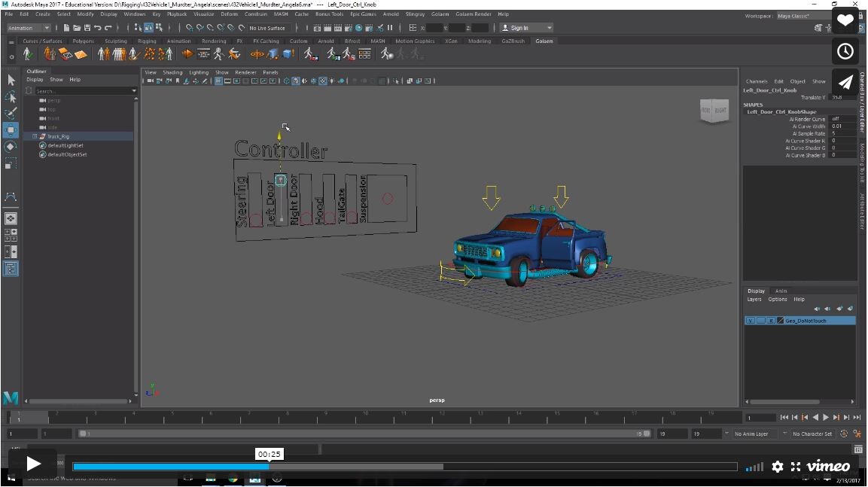Select the Move tool in the toolbox
Viewport: 868px width, 487px height.
click(11, 129)
